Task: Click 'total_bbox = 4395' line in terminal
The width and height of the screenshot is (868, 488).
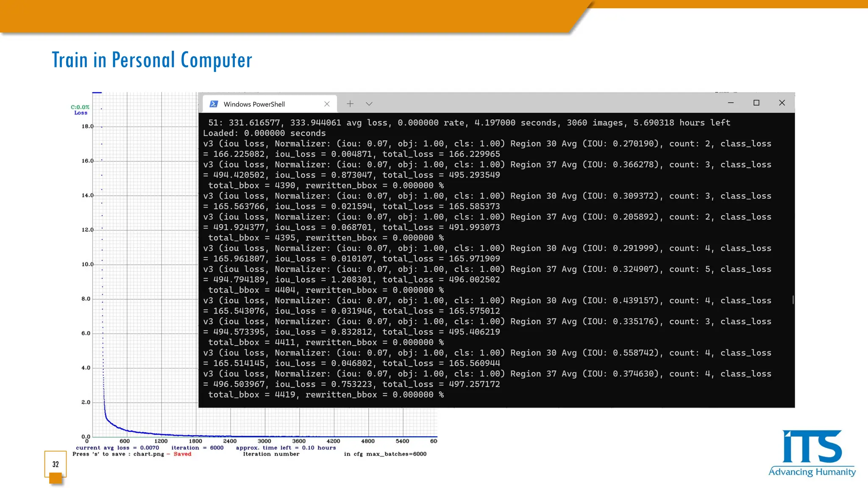Action: point(326,238)
